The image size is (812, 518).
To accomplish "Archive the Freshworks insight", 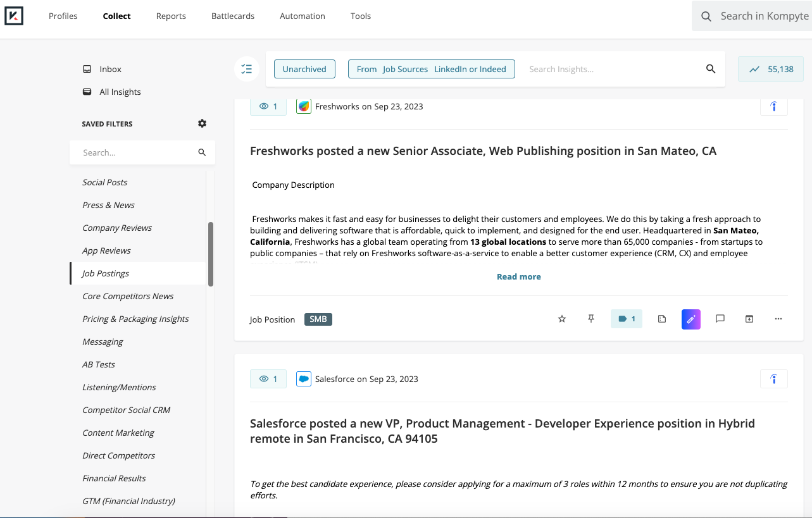I will [x=749, y=319].
